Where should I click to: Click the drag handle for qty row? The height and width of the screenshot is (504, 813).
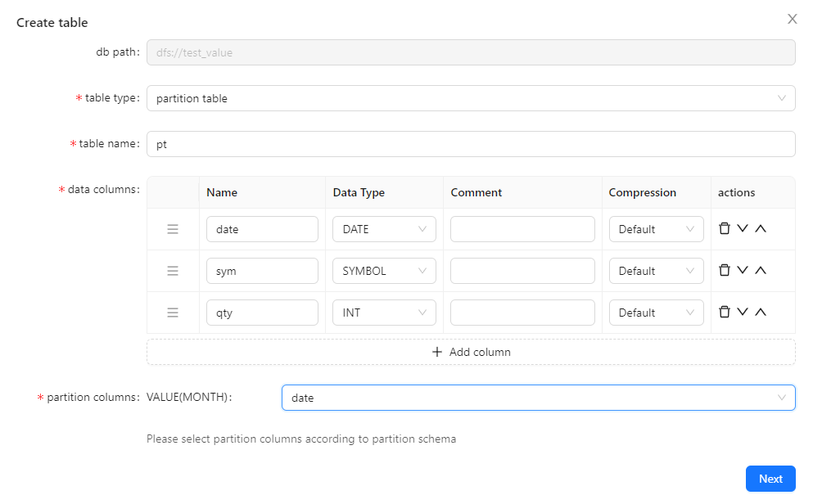[x=173, y=313]
